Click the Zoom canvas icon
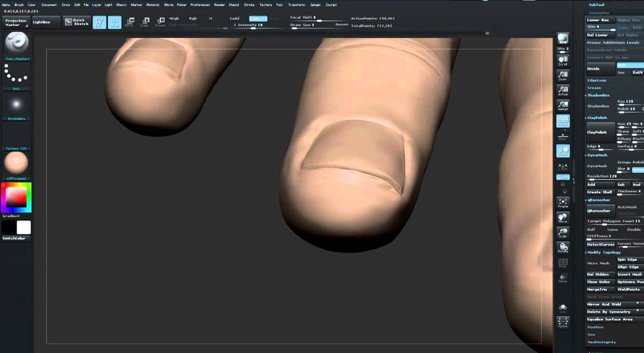 pyautogui.click(x=563, y=76)
